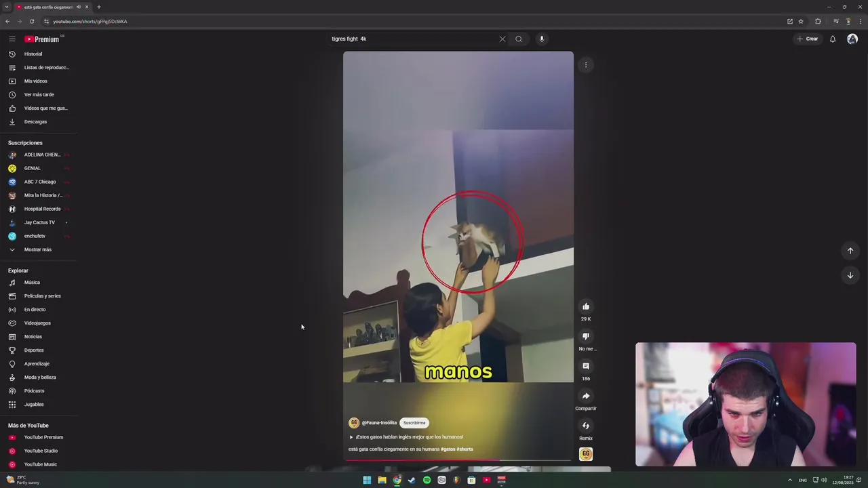Open Jay Cactus TV subscription
The height and width of the screenshot is (488, 868).
point(39,222)
